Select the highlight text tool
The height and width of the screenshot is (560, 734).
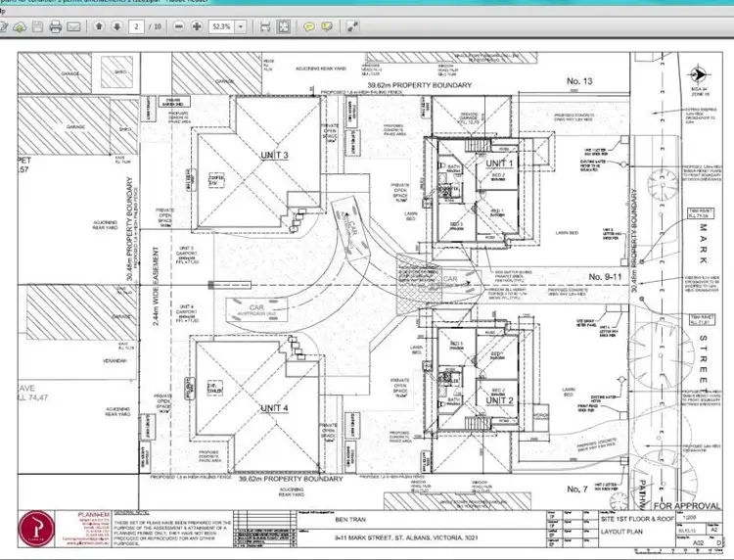[x=326, y=26]
